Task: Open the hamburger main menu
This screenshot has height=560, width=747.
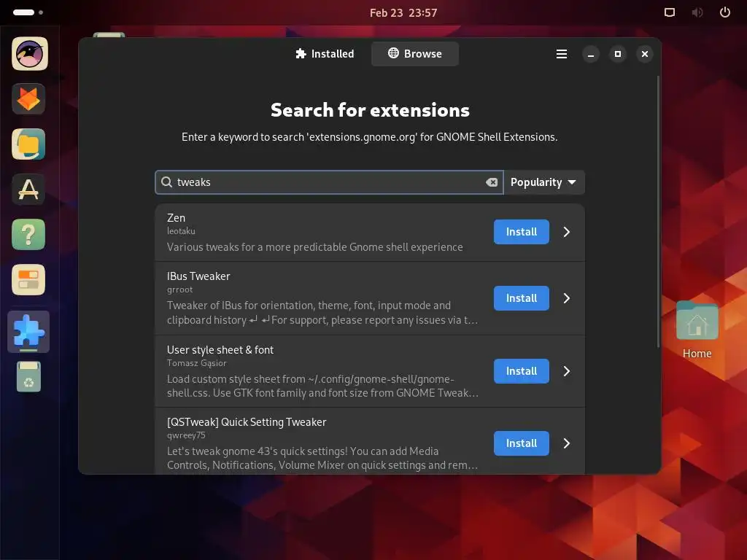Action: [x=562, y=54]
